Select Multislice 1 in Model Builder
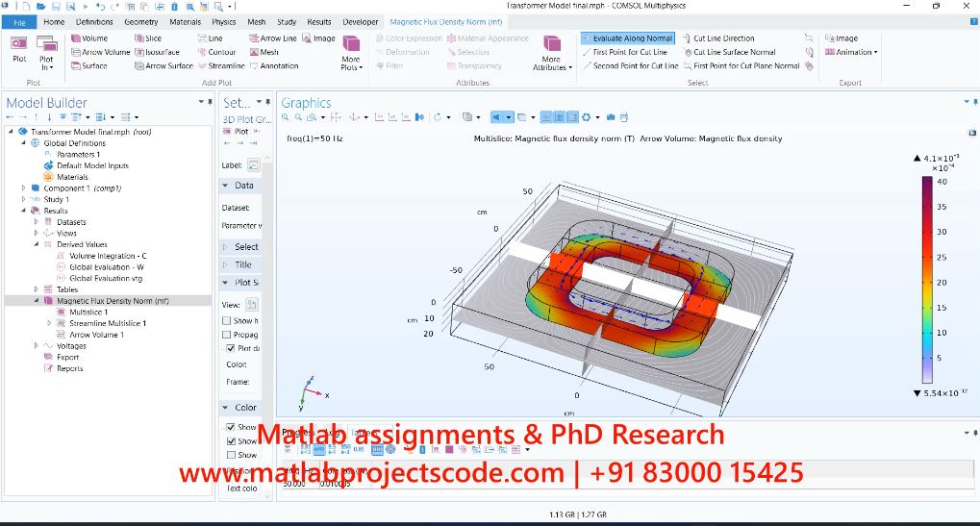Image resolution: width=980 pixels, height=526 pixels. 88,312
